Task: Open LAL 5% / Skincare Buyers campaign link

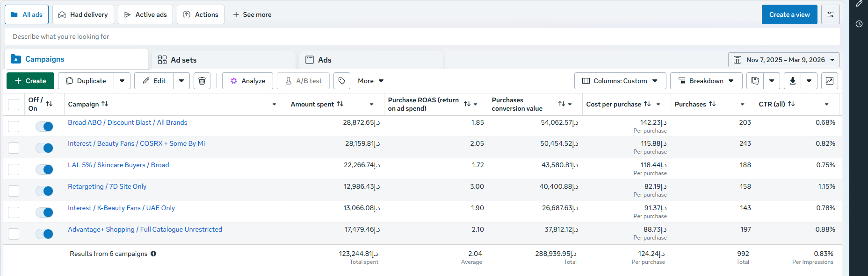Action: [118, 165]
